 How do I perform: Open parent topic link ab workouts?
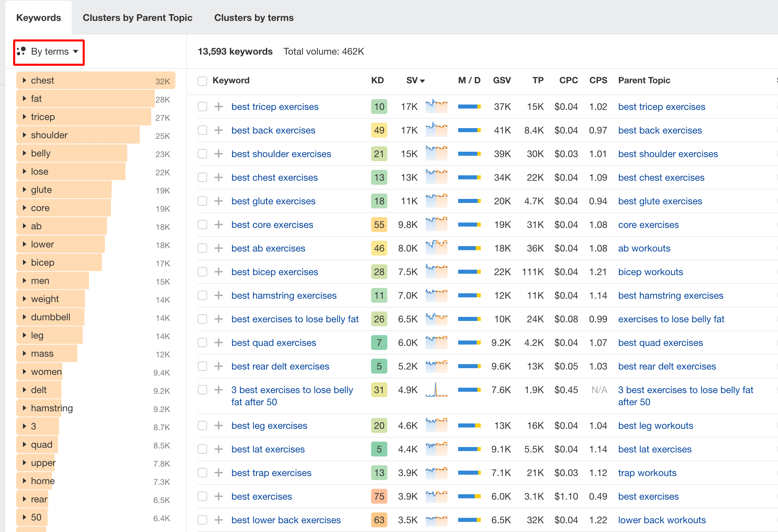pos(644,248)
